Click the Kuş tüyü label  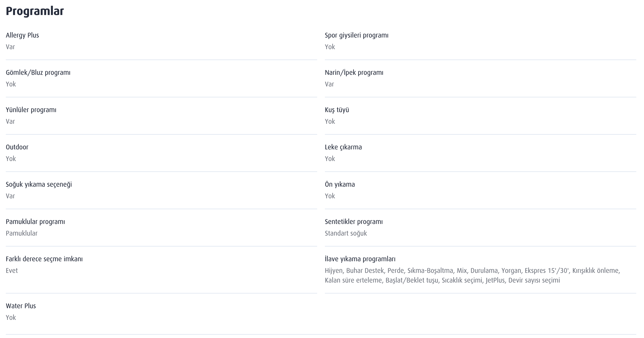tap(337, 110)
